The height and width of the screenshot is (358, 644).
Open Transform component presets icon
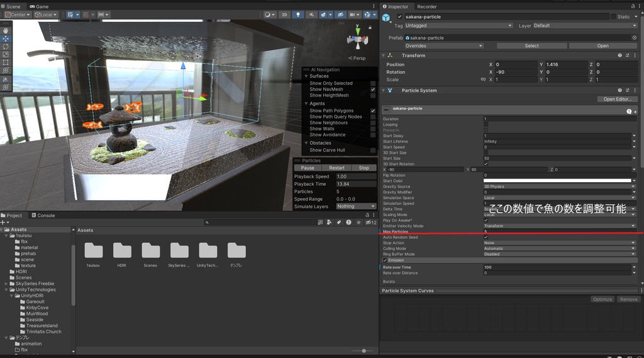pyautogui.click(x=628, y=55)
